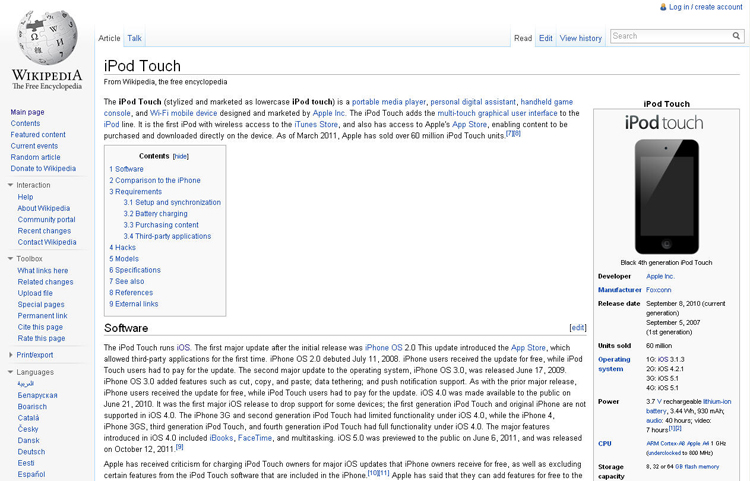
Task: Expand the Print/export sidebar section
Action: [x=10, y=355]
